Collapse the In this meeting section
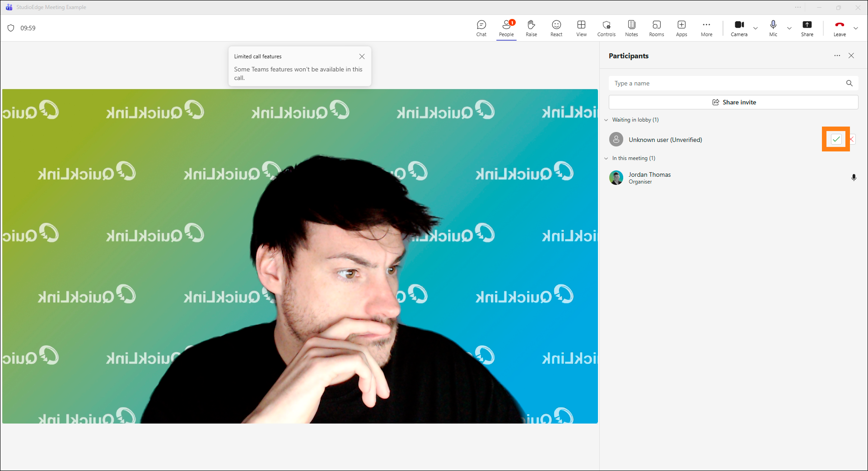Screen dimensions: 868x471 point(606,158)
